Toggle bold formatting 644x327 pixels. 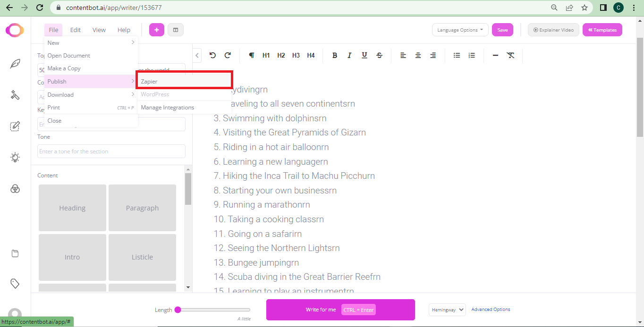[335, 55]
